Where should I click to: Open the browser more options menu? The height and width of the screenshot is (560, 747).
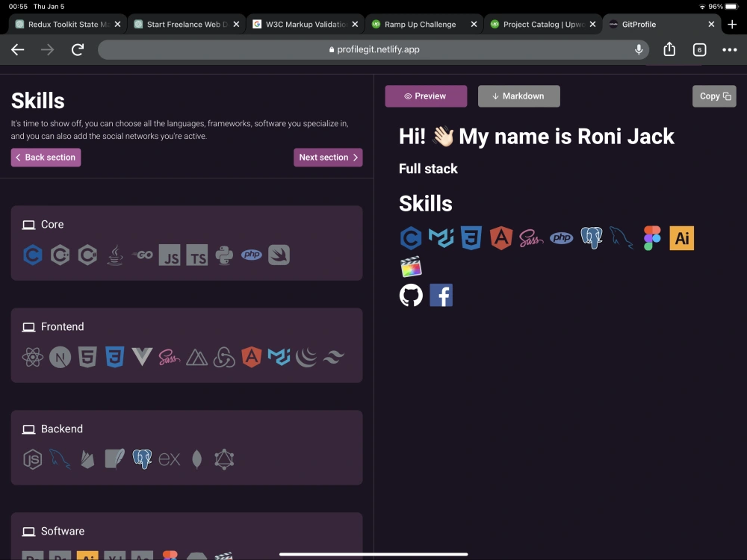[729, 49]
